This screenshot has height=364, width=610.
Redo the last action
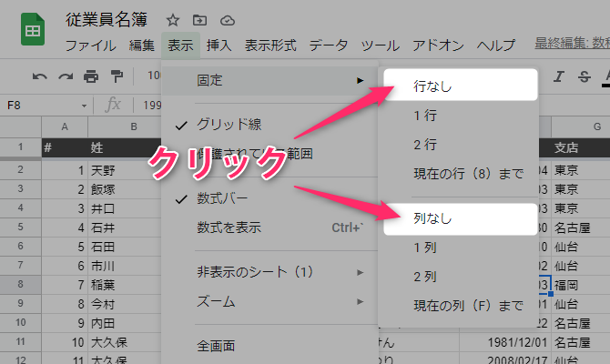[66, 76]
